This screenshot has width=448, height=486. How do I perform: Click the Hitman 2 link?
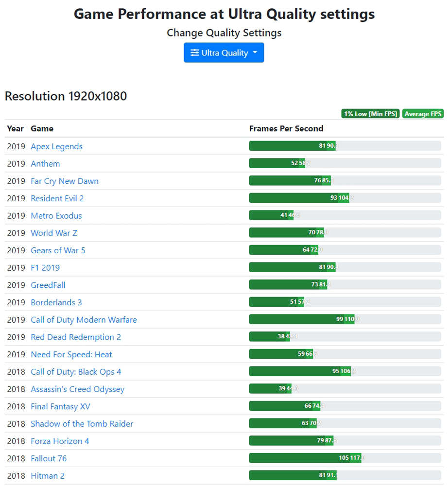point(48,476)
